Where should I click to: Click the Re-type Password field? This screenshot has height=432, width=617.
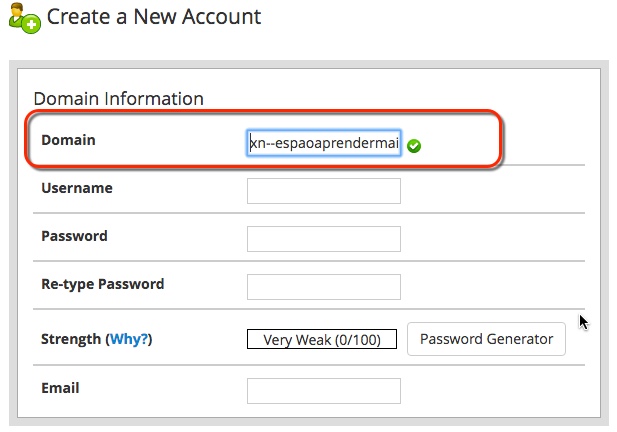[324, 287]
